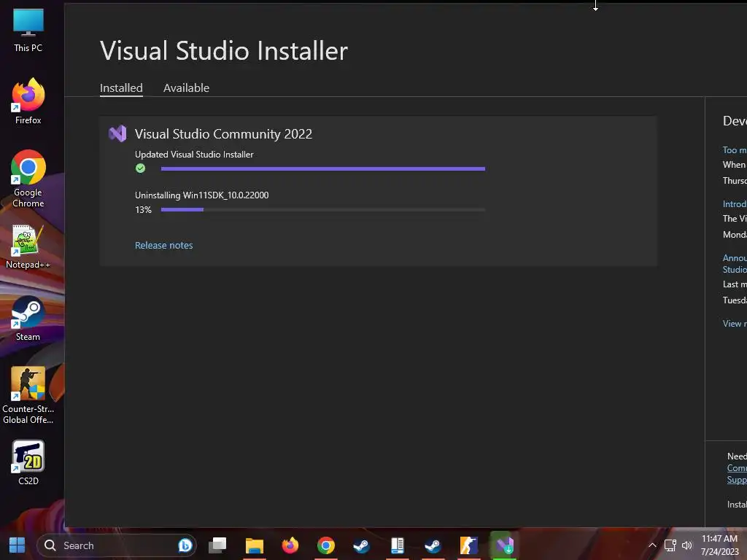Open the Release notes link

tap(164, 245)
